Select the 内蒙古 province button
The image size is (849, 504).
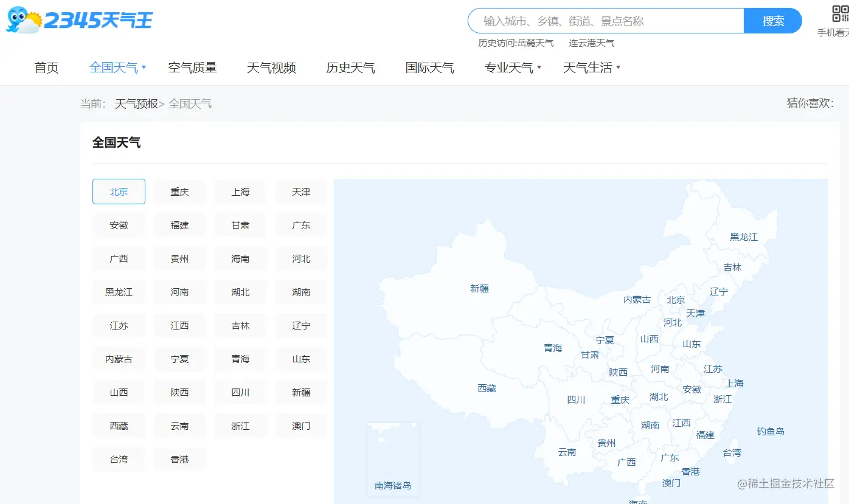pyautogui.click(x=119, y=359)
